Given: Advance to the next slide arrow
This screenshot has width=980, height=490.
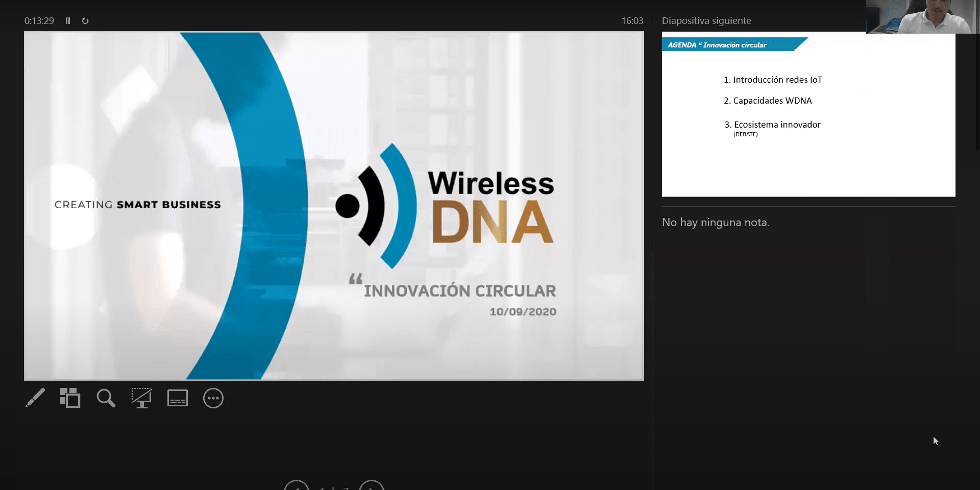Looking at the screenshot, I should pos(372,485).
